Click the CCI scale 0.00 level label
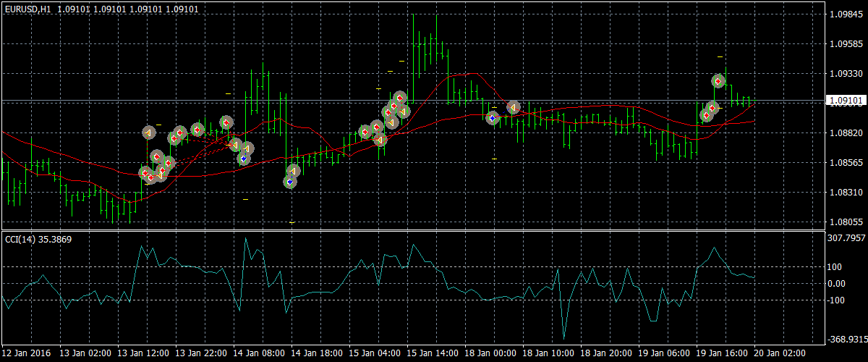 point(838,283)
